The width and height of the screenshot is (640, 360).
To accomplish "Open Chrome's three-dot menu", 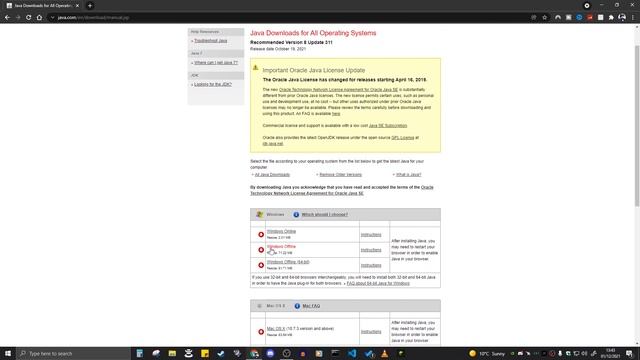I will tap(633, 18).
